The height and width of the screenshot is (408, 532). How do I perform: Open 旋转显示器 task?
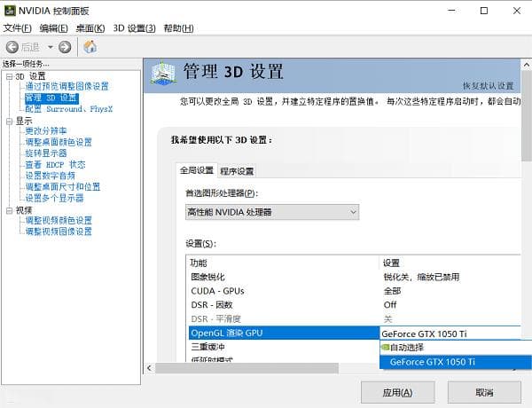(46, 153)
